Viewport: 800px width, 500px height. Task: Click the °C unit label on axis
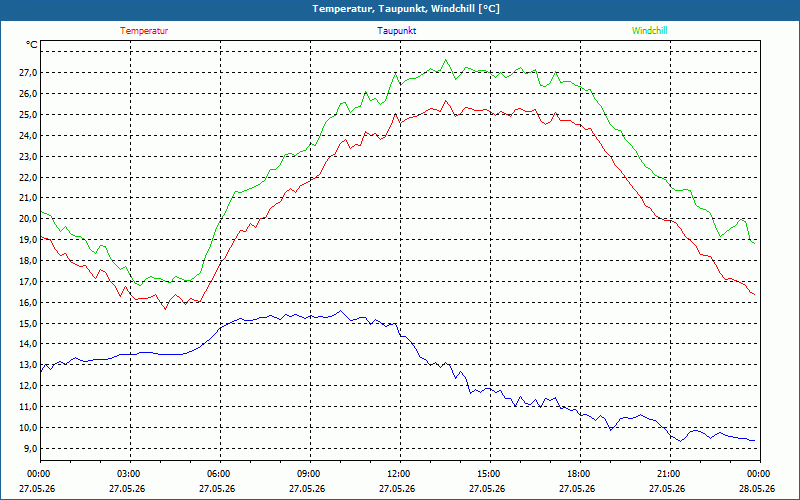[x=32, y=45]
